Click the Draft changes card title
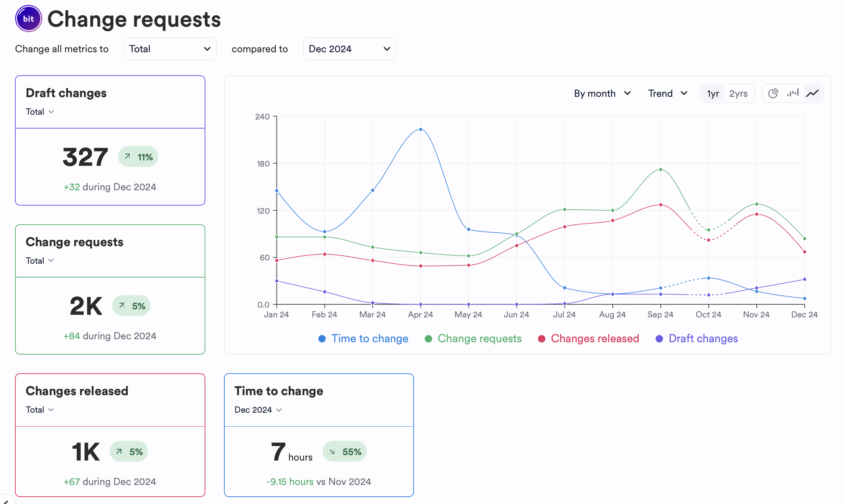The width and height of the screenshot is (844, 504). point(66,93)
